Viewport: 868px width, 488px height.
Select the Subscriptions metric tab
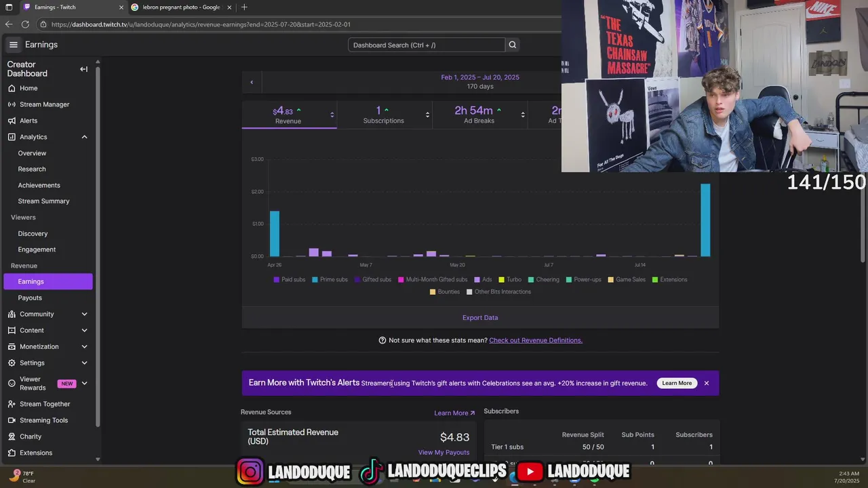(383, 115)
